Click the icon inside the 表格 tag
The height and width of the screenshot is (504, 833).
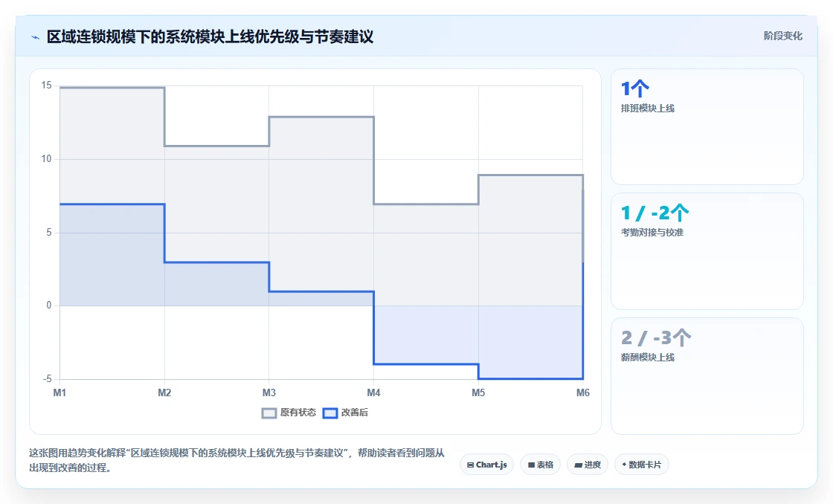[x=531, y=465]
